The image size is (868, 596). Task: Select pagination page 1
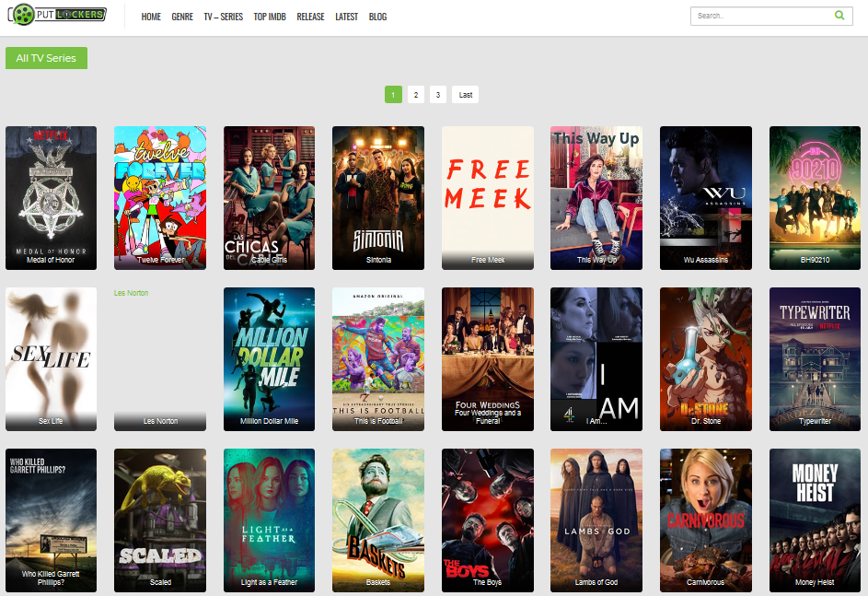[x=393, y=95]
